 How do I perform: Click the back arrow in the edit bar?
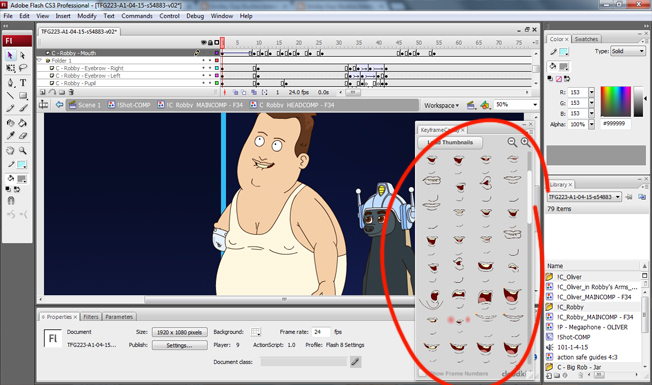[x=59, y=105]
